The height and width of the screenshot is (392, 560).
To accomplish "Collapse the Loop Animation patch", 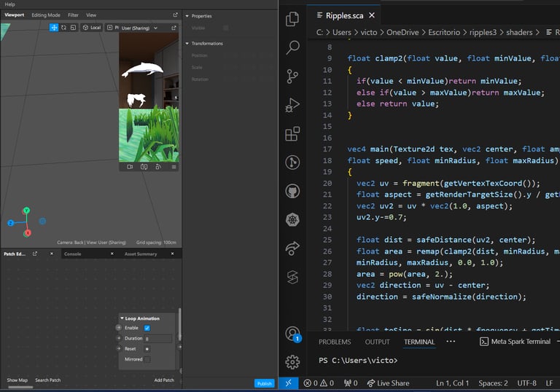I will point(122,318).
